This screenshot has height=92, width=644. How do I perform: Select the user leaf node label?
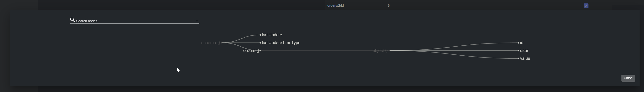[524, 51]
